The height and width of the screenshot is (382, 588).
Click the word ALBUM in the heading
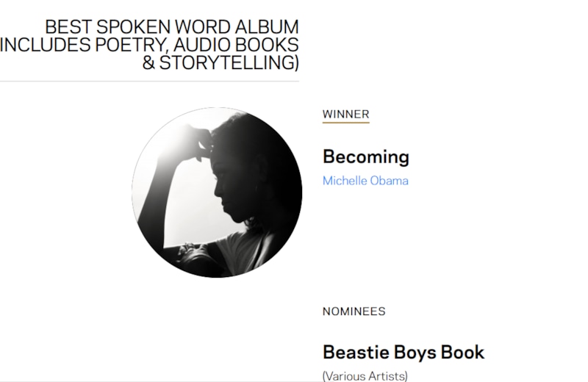(x=266, y=27)
